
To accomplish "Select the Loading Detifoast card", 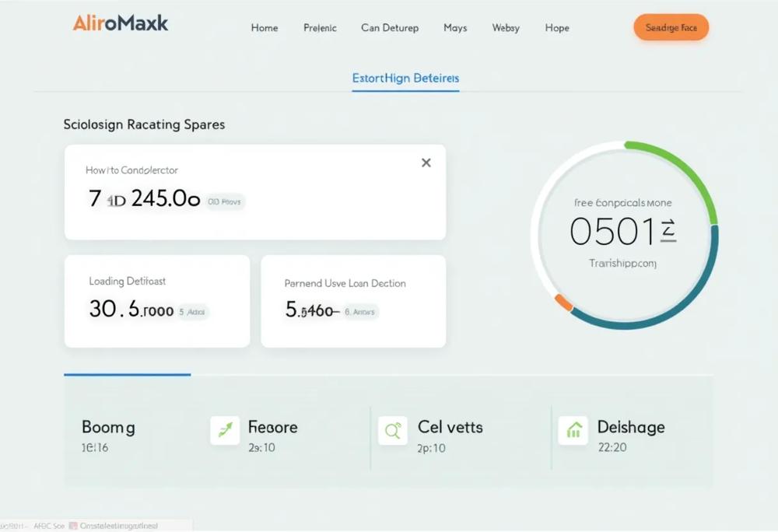I will point(157,301).
